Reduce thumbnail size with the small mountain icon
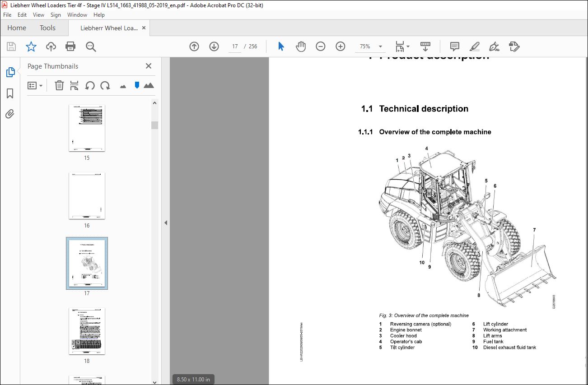The height and width of the screenshot is (385, 588). click(x=123, y=86)
